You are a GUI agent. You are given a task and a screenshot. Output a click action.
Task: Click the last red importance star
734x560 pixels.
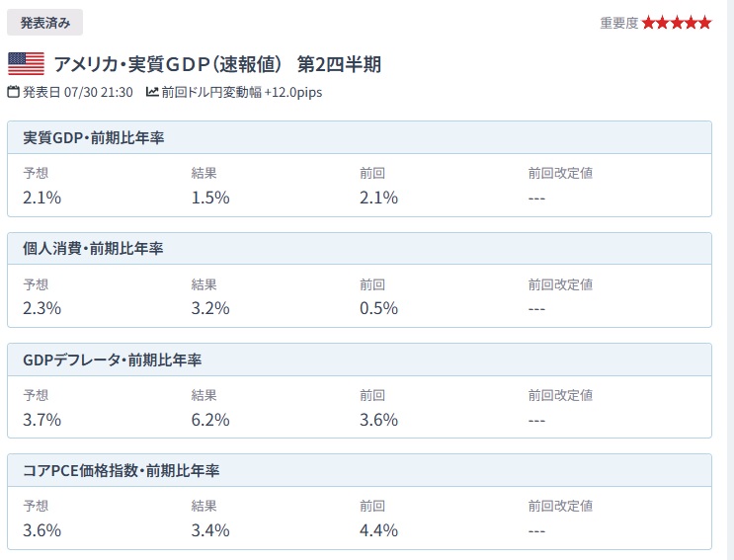705,23
